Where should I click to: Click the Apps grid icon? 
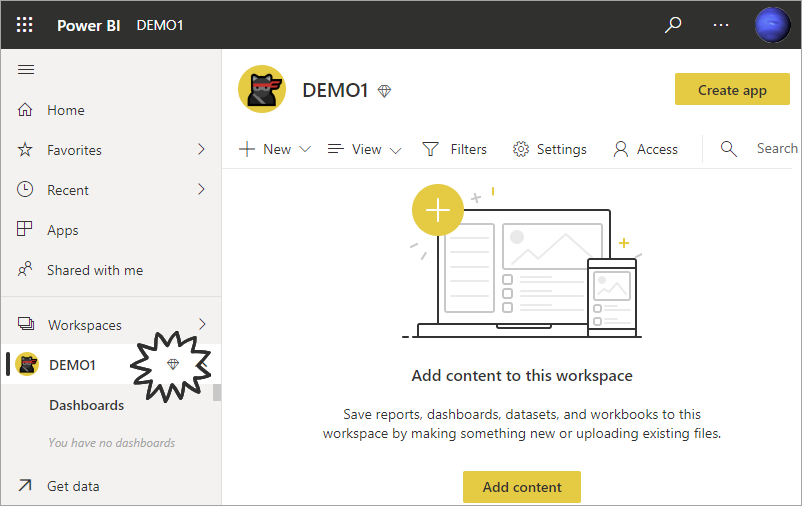pos(25,229)
